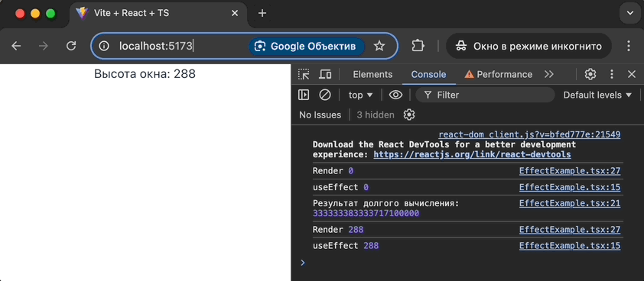Screen dimensions: 644x281
Task: Click the Высота окна: 288 text
Action: [x=145, y=74]
